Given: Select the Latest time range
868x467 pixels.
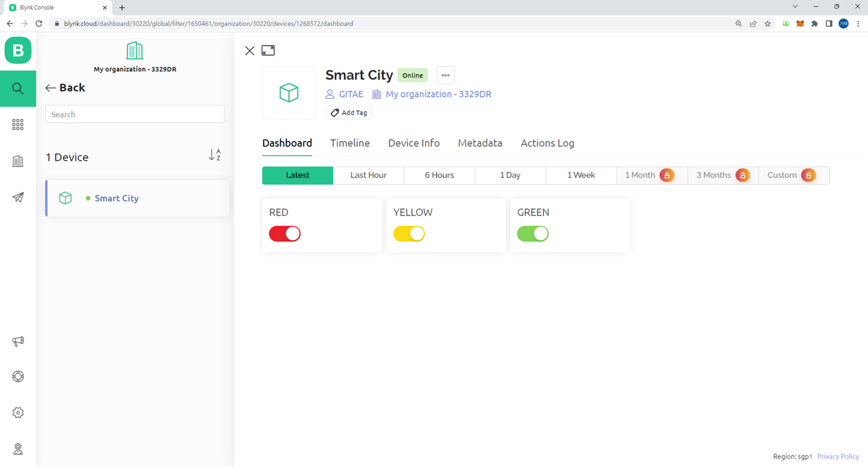Looking at the screenshot, I should point(298,175).
